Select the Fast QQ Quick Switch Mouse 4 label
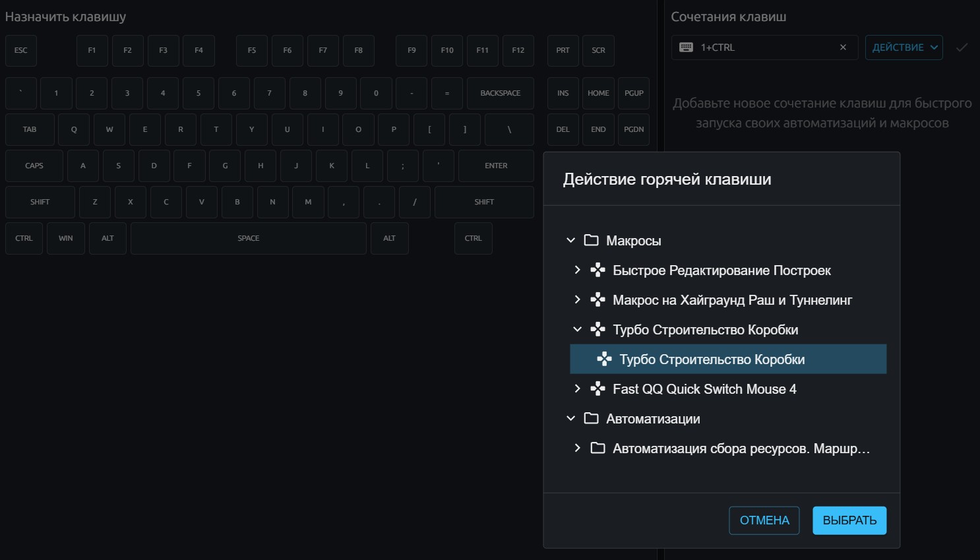This screenshot has width=980, height=560. click(x=704, y=389)
